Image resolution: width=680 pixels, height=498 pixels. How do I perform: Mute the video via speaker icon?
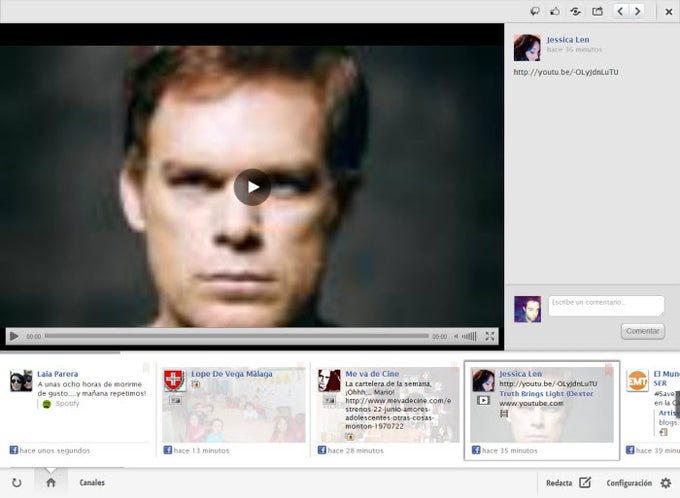pos(456,336)
